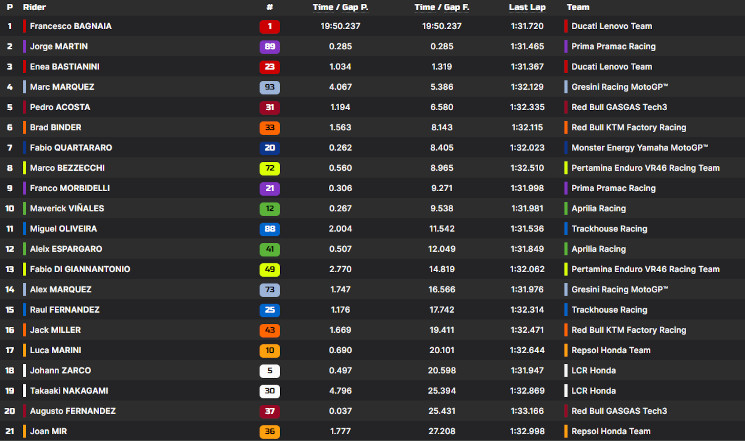Click the Rider column header

click(x=34, y=7)
